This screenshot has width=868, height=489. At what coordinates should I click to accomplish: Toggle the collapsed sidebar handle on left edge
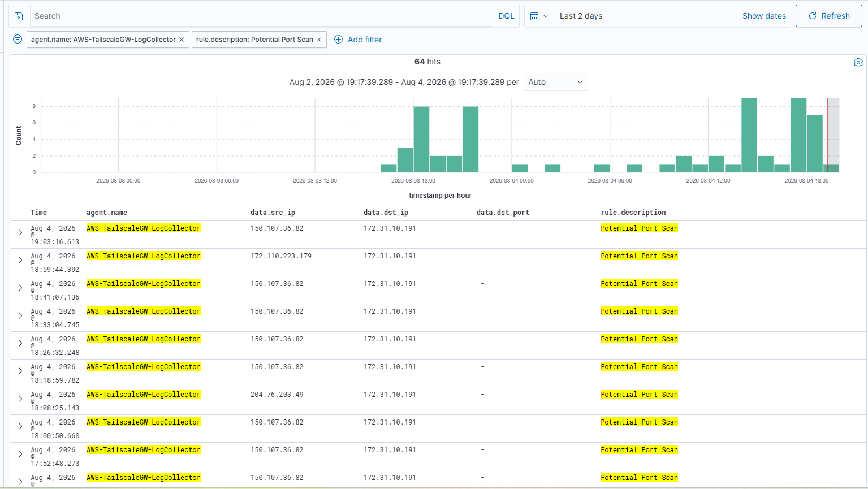coord(4,244)
